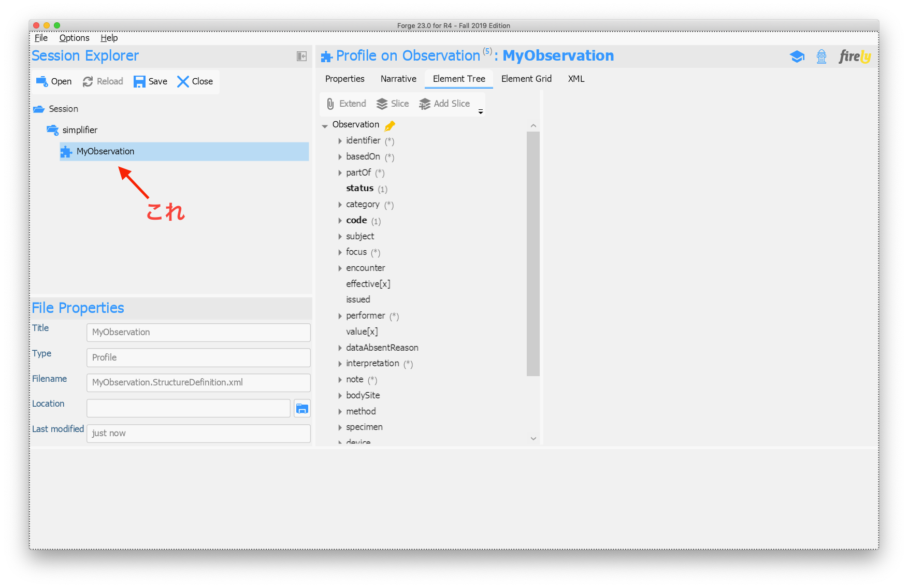Browse Location with the folder button

(x=302, y=408)
